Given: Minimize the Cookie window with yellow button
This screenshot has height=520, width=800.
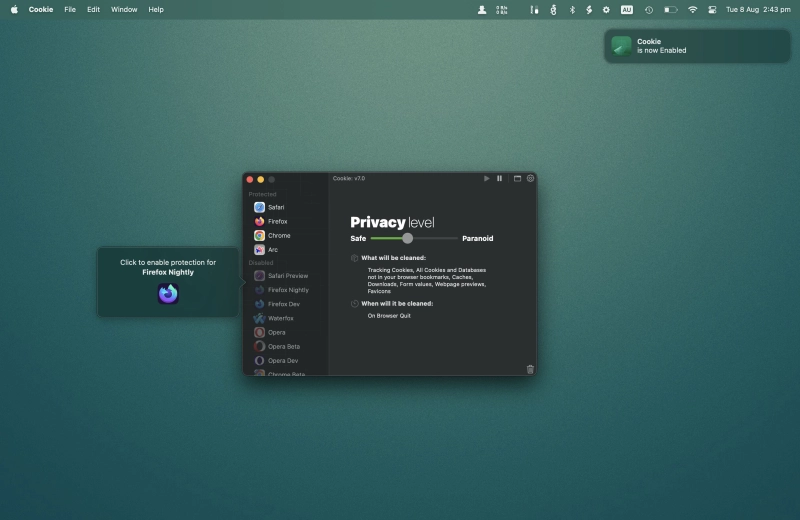Looking at the screenshot, I should click(x=261, y=179).
